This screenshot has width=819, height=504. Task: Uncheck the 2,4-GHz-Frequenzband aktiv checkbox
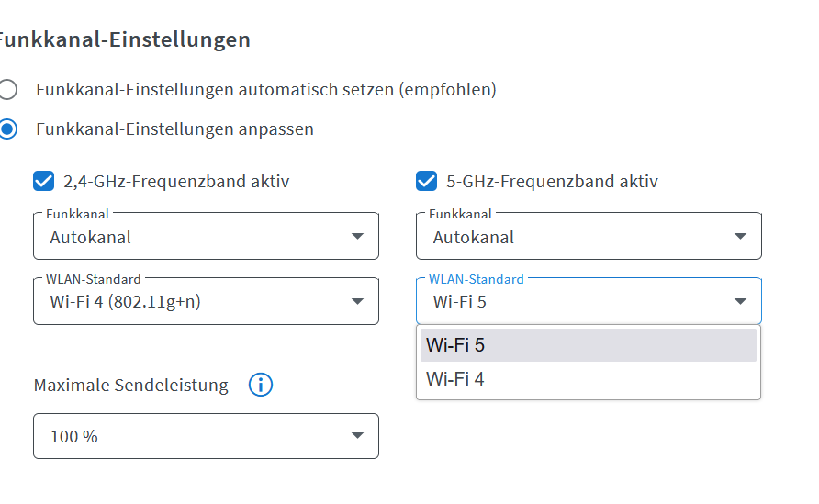43,182
